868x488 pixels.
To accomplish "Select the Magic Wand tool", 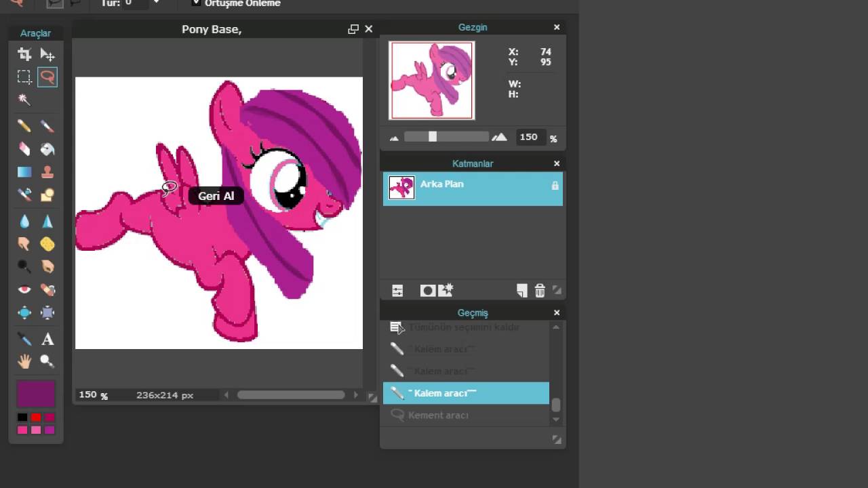I will [24, 100].
